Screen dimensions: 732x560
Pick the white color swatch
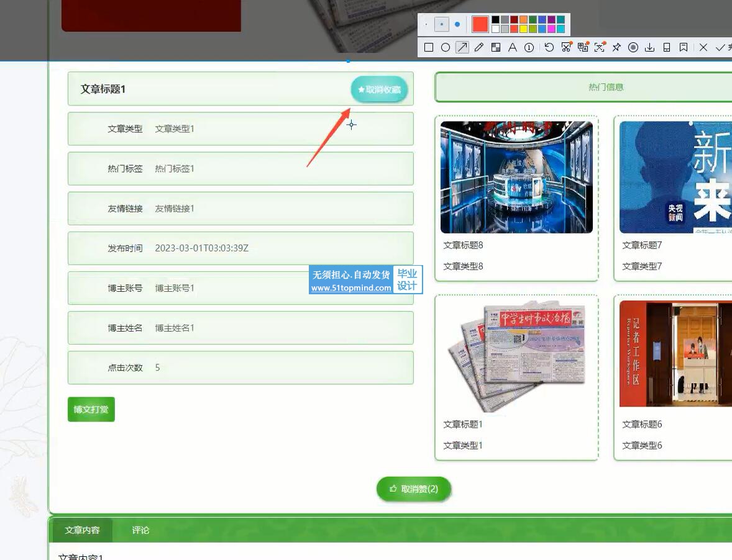coord(495,29)
